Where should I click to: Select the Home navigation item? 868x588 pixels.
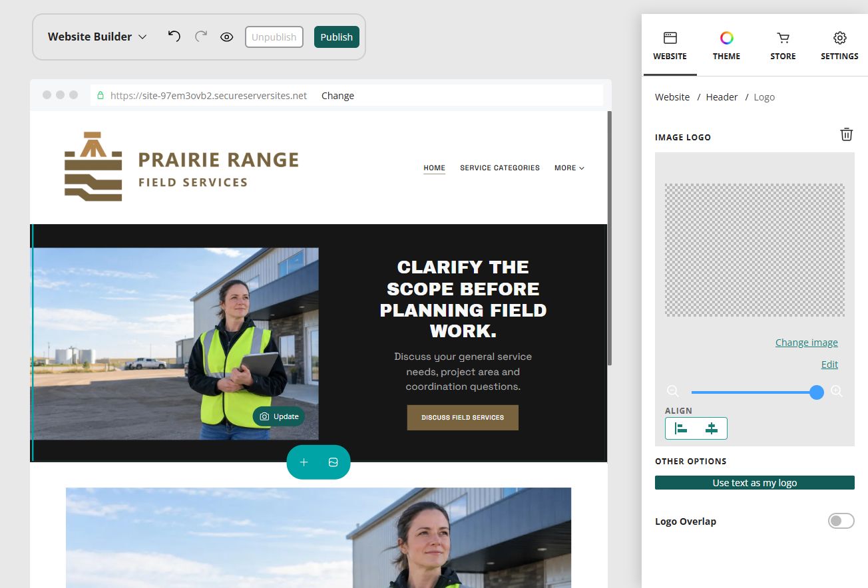pyautogui.click(x=435, y=168)
